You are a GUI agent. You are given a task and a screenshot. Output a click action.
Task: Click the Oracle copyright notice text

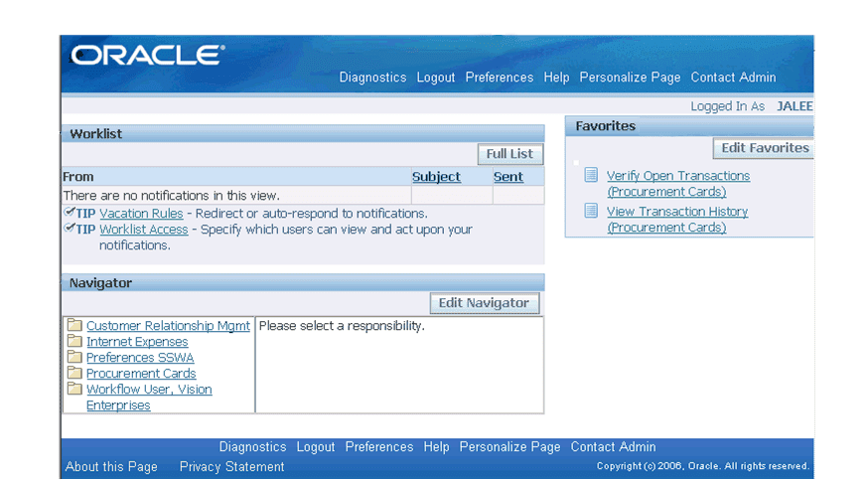[x=703, y=466]
